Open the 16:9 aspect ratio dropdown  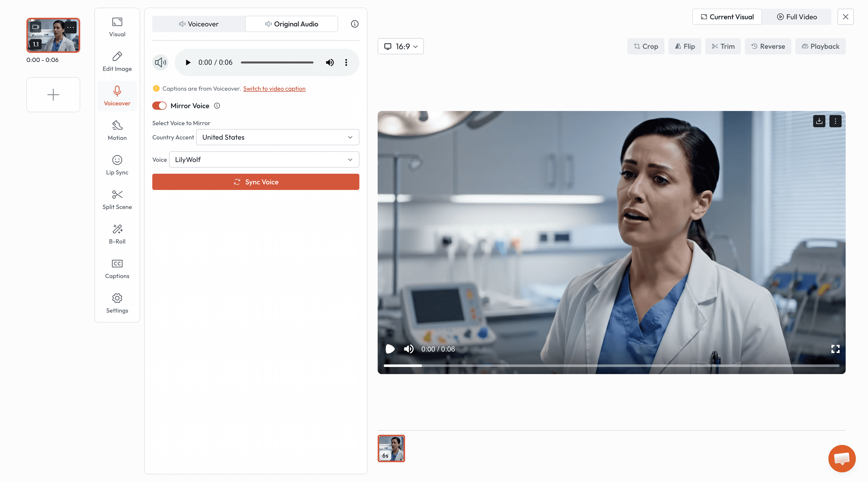click(400, 46)
